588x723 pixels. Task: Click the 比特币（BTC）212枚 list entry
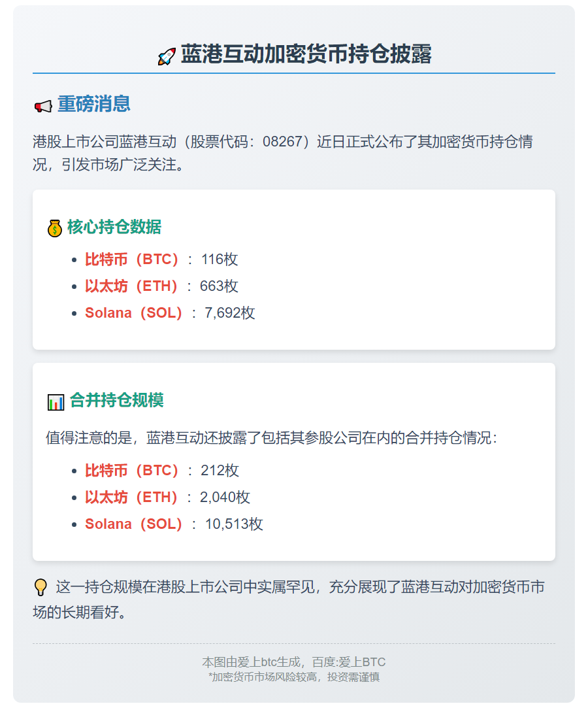(161, 471)
